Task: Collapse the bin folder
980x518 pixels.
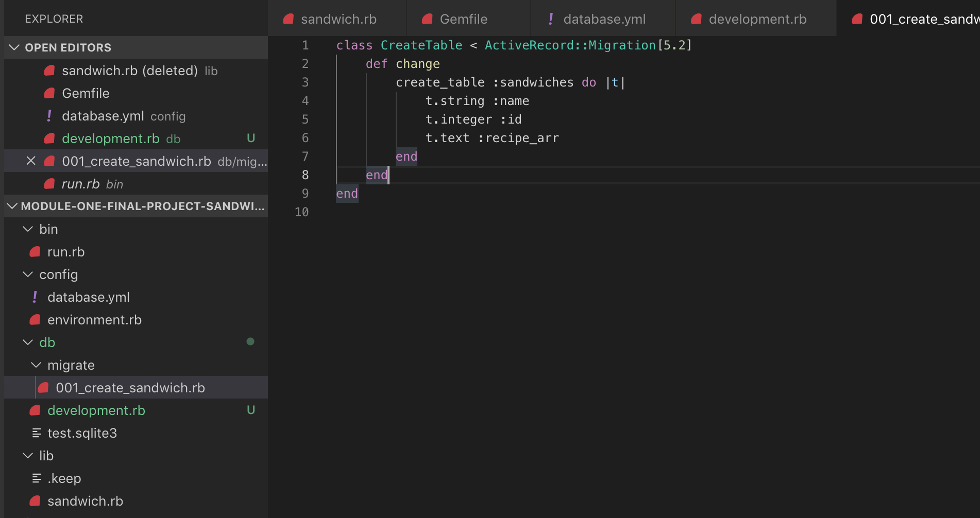Action: click(28, 229)
